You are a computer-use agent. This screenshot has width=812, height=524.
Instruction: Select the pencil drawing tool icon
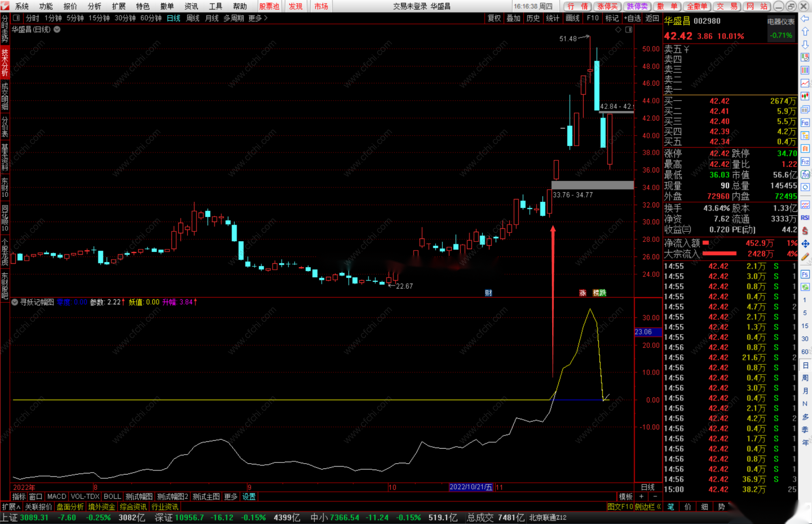pos(805,257)
